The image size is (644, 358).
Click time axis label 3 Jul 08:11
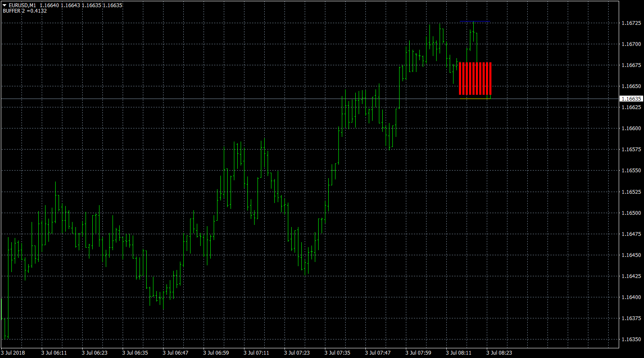coord(459,353)
